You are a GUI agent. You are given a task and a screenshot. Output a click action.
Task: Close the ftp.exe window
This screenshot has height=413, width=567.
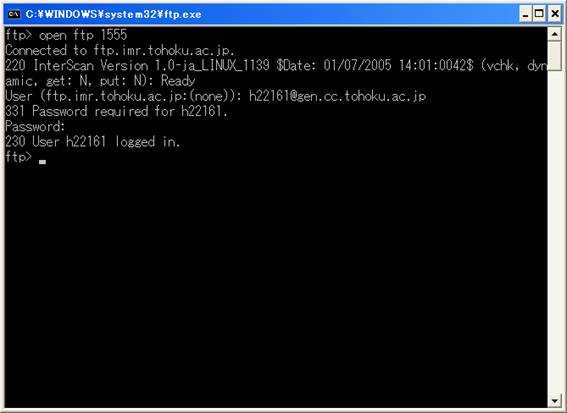pos(555,14)
